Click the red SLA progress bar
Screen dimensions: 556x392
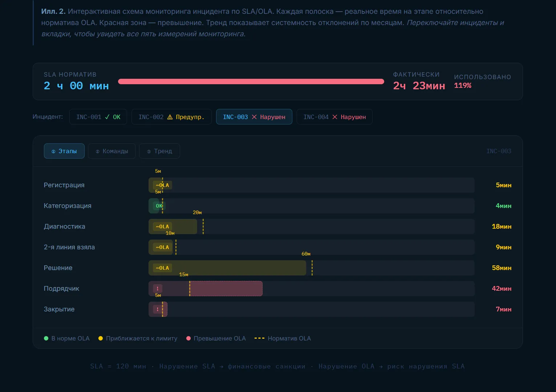[x=251, y=82]
